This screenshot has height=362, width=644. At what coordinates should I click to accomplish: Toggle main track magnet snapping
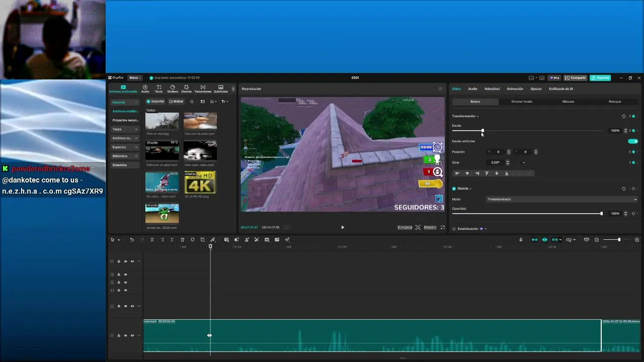tap(534, 240)
